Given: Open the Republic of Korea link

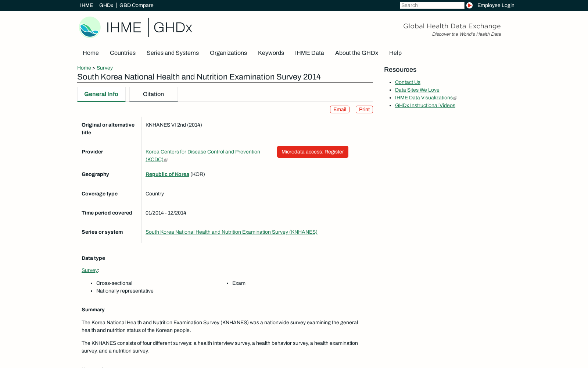Looking at the screenshot, I should [x=167, y=174].
